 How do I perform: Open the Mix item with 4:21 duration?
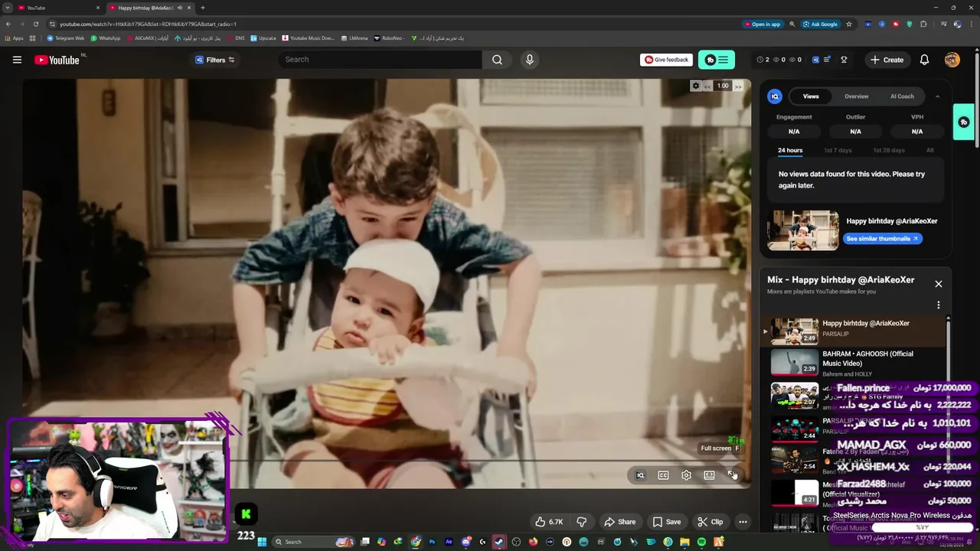point(795,493)
